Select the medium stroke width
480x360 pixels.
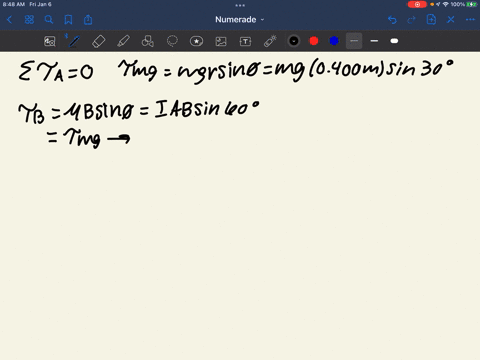tap(374, 41)
